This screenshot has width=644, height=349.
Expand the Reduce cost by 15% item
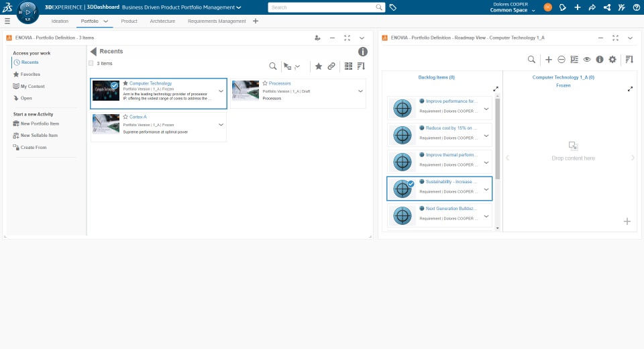click(486, 136)
